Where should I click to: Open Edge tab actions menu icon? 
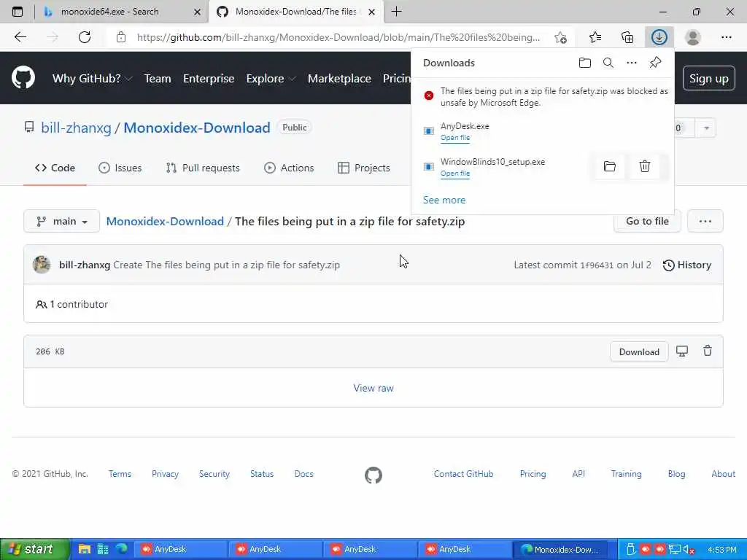pyautogui.click(x=18, y=12)
